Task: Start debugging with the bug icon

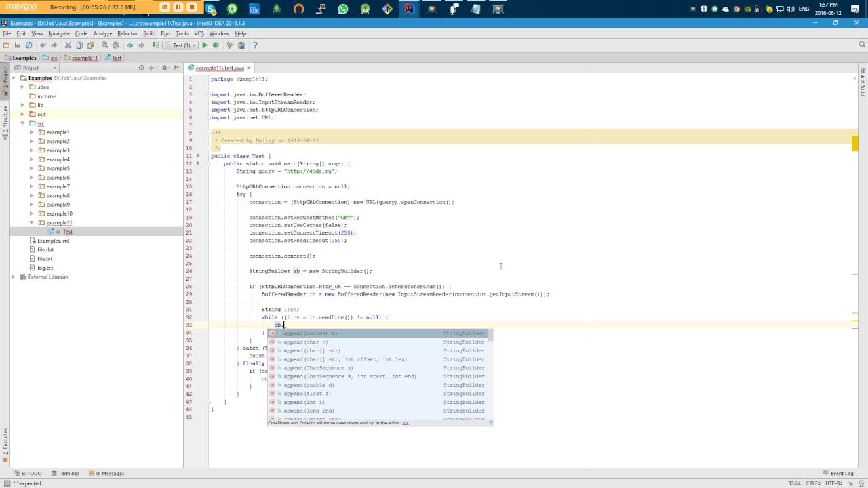Action: click(x=216, y=45)
